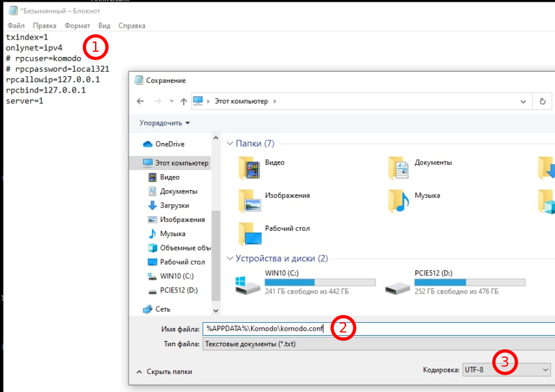Click "252 ГБ свободно из 476 ГБ" text

pyautogui.click(x=456, y=292)
